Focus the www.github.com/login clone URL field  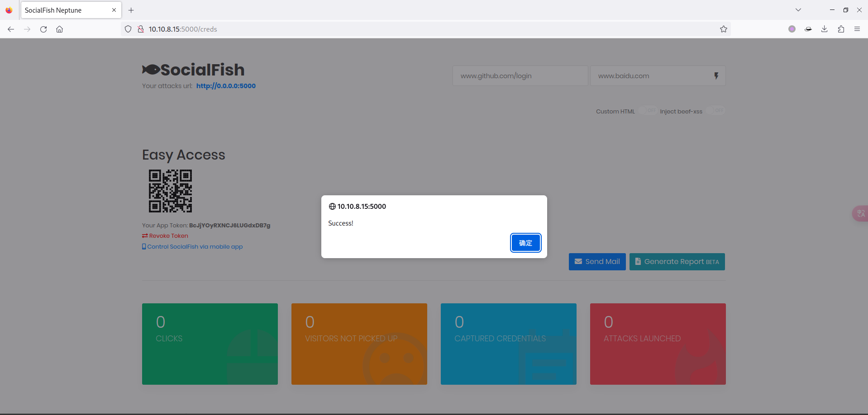520,76
